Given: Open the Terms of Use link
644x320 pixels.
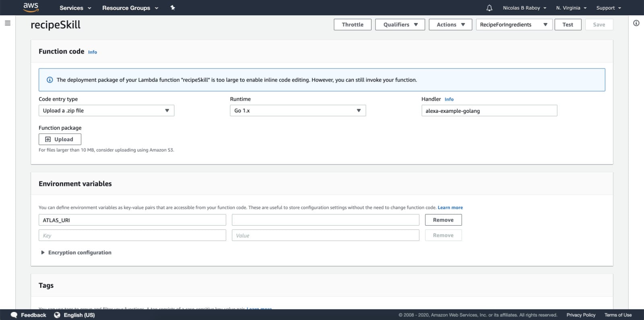Looking at the screenshot, I should pyautogui.click(x=618, y=315).
